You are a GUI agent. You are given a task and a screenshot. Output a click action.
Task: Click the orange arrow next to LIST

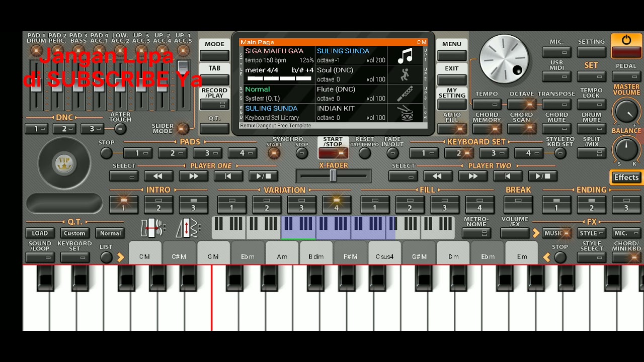[120, 257]
